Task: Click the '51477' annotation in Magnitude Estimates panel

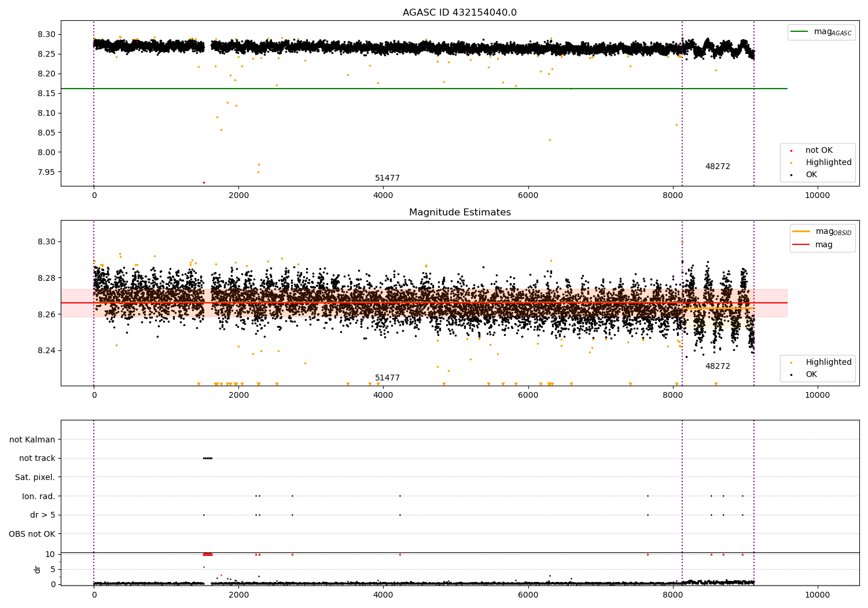Action: click(387, 378)
